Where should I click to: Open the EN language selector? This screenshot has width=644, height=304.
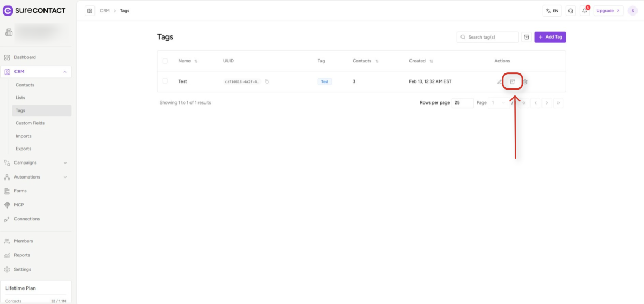(x=552, y=11)
